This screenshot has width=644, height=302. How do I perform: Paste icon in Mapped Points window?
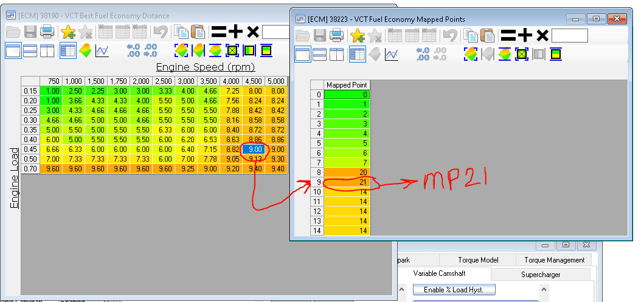click(487, 35)
